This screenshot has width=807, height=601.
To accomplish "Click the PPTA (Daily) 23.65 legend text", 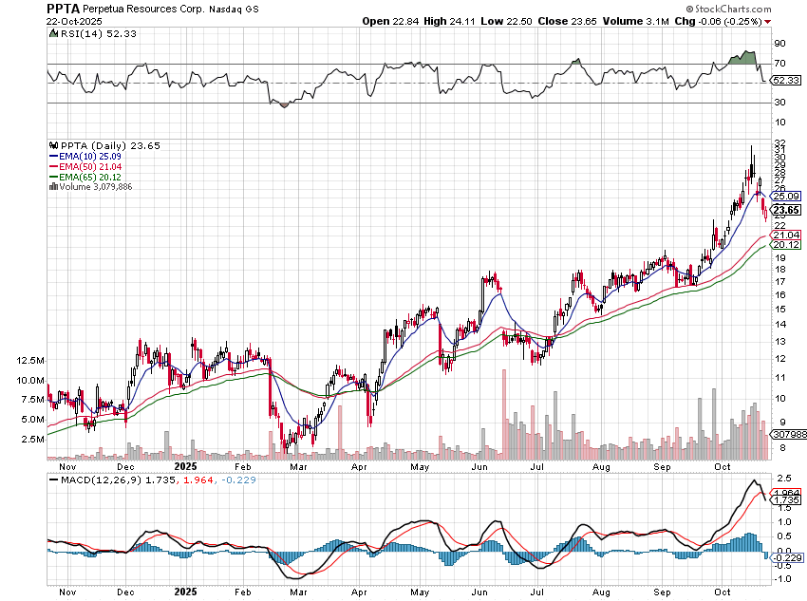I will click(x=111, y=146).
